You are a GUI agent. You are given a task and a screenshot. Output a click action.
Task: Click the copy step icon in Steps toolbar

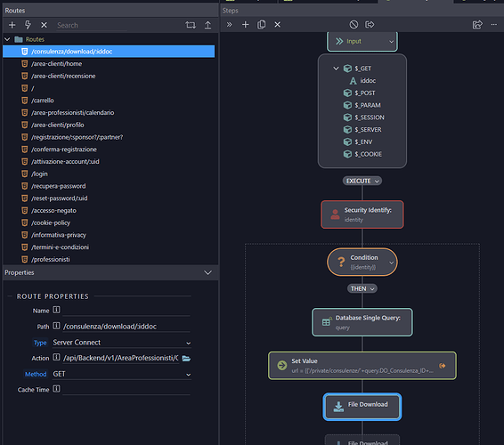tap(261, 25)
